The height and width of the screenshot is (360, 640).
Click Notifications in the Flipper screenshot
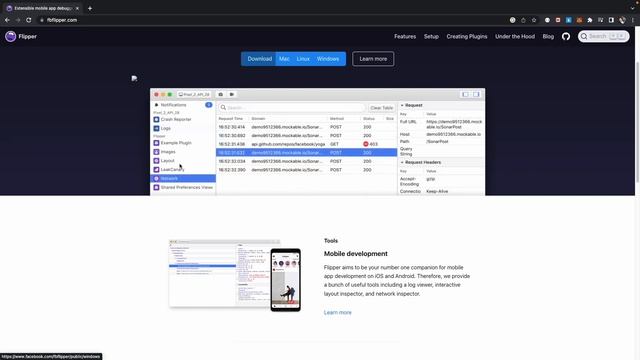point(173,105)
